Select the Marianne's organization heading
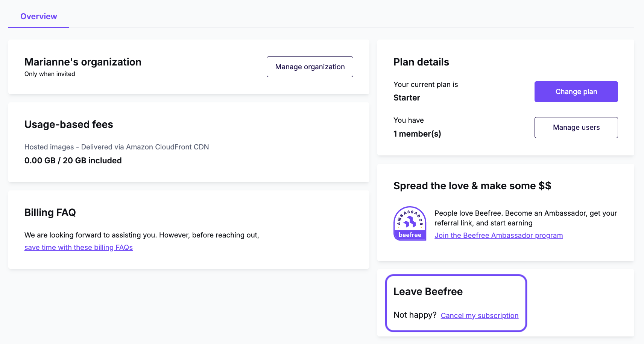 pos(83,62)
